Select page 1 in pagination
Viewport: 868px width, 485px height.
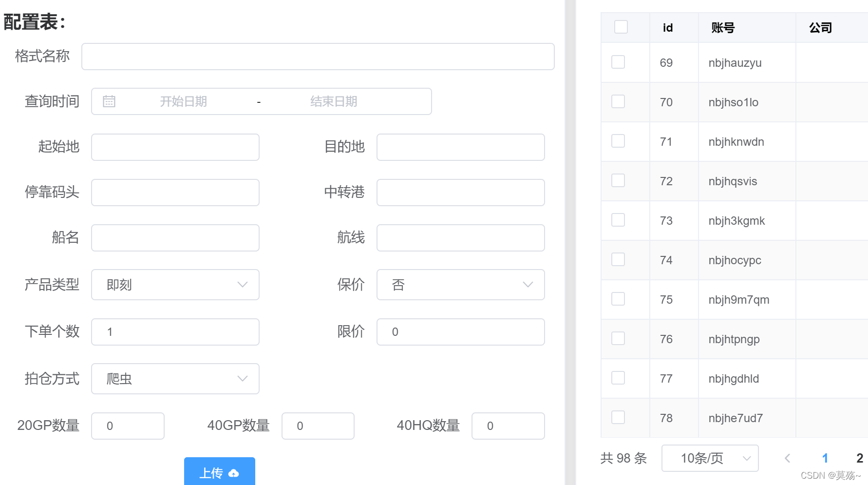coord(825,458)
